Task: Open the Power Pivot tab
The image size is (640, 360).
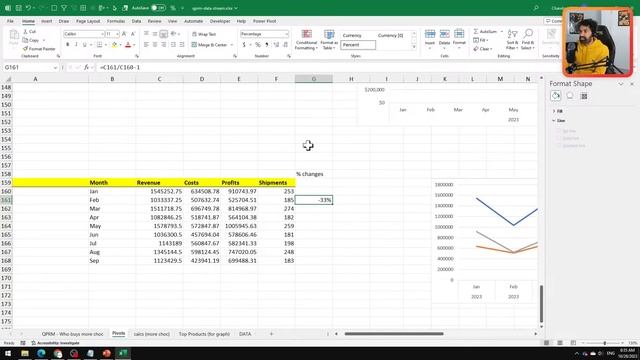Action: pyautogui.click(x=264, y=21)
